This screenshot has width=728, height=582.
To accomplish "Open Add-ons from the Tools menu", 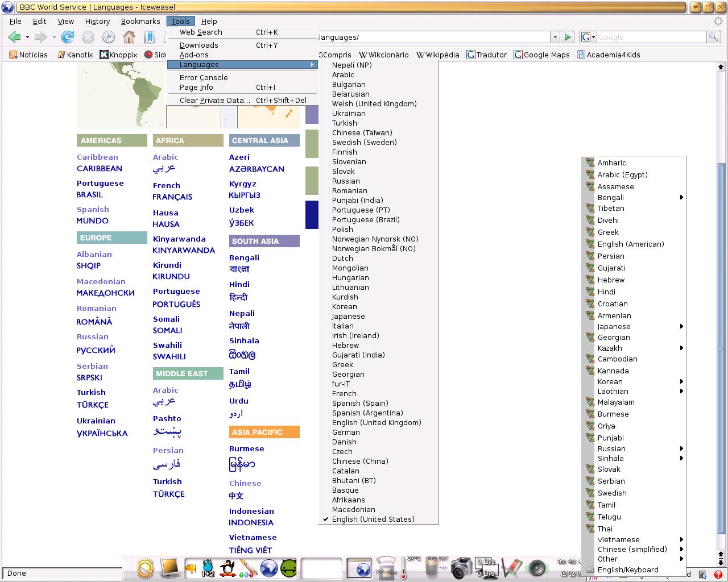I will point(242,55).
